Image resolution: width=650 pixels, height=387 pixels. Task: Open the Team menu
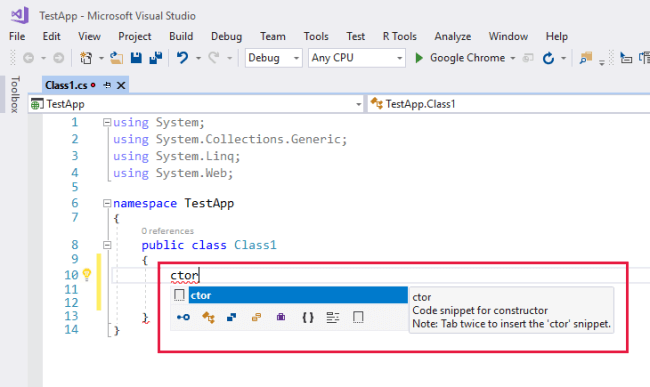[x=273, y=36]
